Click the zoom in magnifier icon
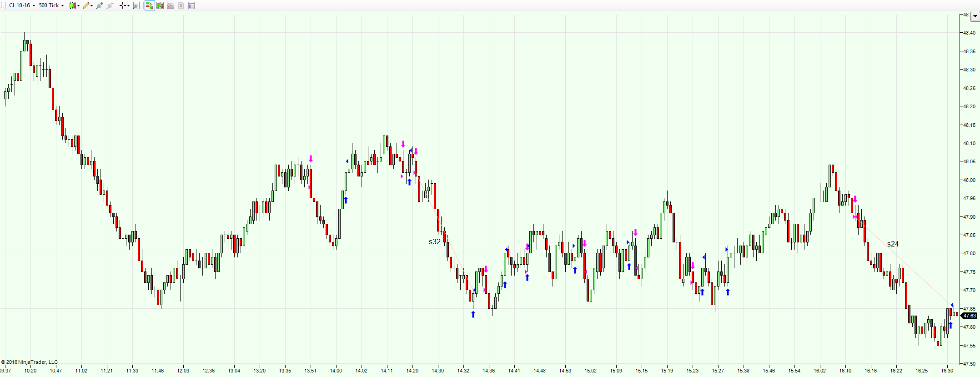Screen dimensions: 980x377 click(x=100, y=5)
